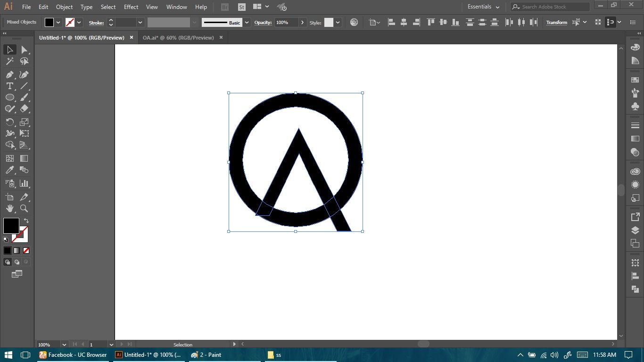Select the Direct Selection tool
Image resolution: width=644 pixels, height=362 pixels.
[x=24, y=50]
